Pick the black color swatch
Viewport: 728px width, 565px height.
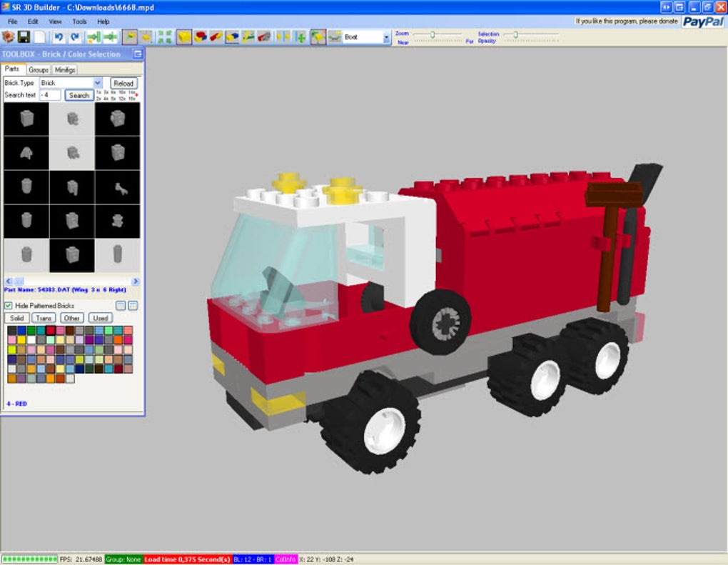coord(11,331)
